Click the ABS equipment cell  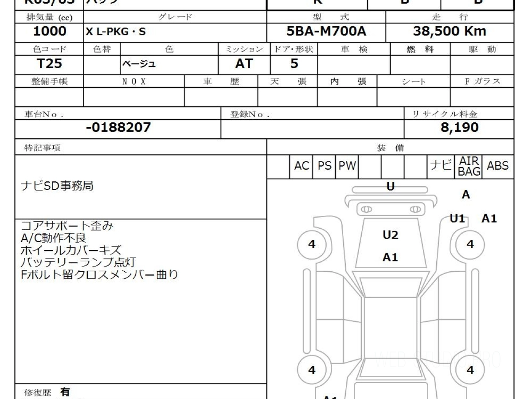pyautogui.click(x=498, y=166)
